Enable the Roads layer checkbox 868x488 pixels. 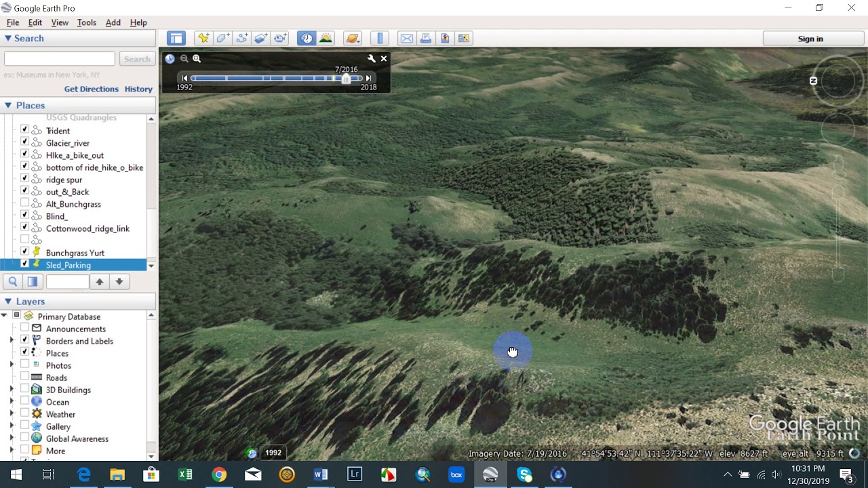pyautogui.click(x=25, y=377)
